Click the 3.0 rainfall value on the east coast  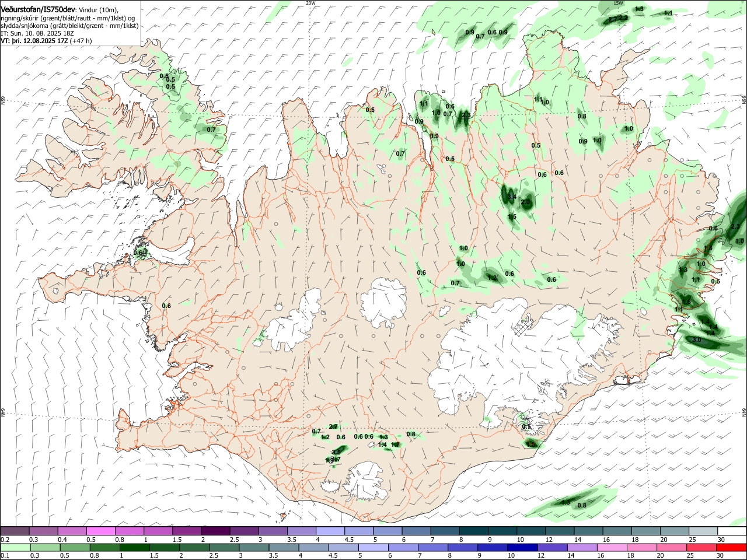pos(696,339)
